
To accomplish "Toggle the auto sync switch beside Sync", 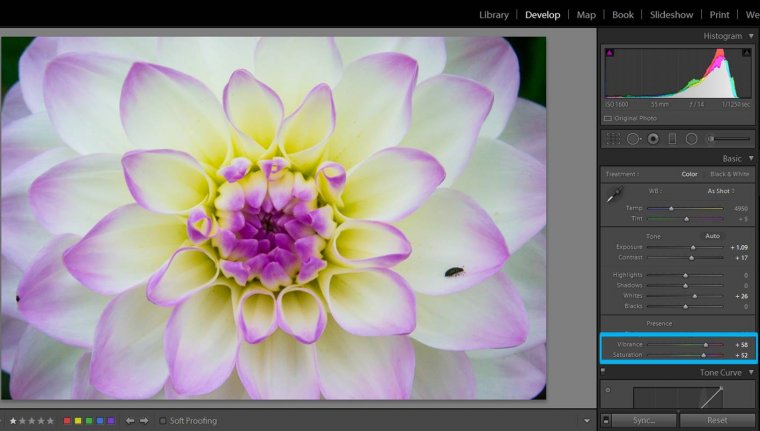I will [x=605, y=420].
